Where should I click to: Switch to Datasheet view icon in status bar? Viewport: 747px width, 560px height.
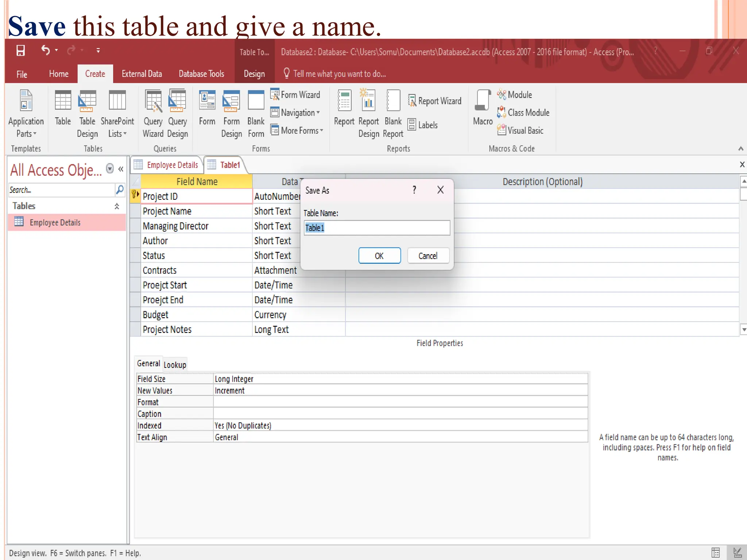point(716,553)
